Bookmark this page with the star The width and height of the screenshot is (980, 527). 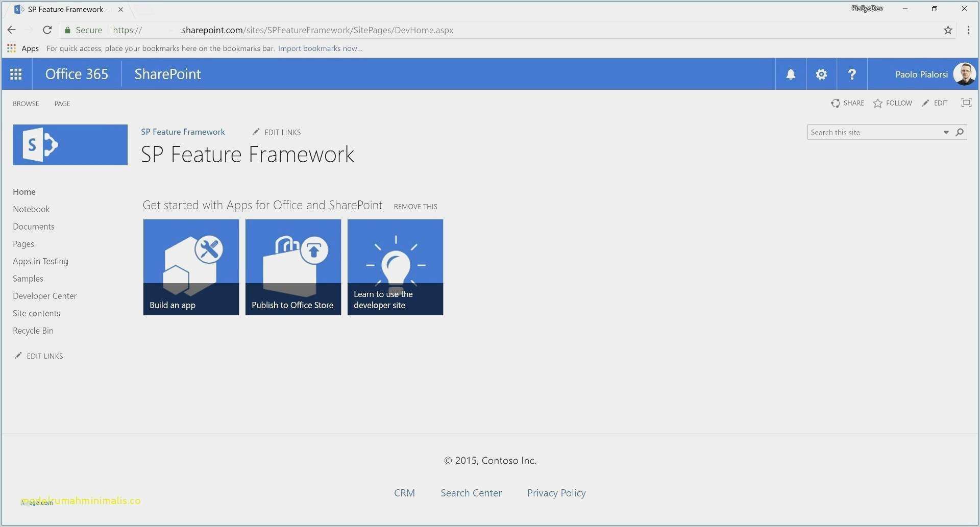click(948, 30)
